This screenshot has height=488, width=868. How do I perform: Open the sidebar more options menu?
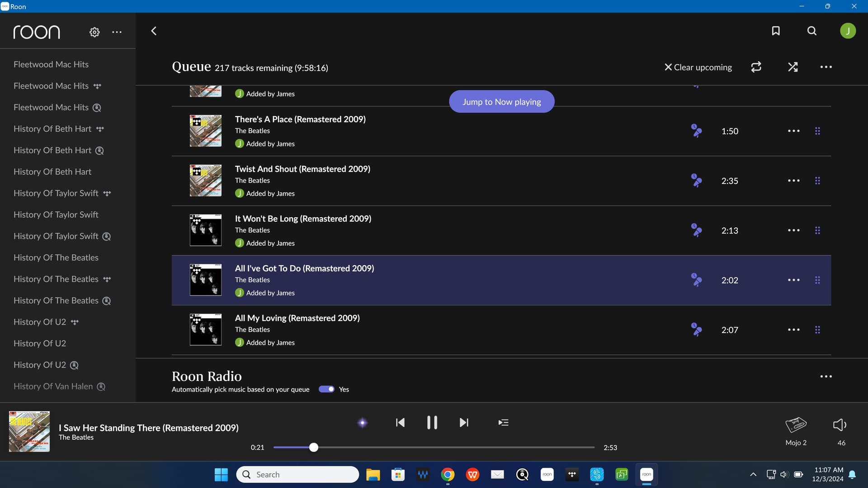pyautogui.click(x=117, y=32)
